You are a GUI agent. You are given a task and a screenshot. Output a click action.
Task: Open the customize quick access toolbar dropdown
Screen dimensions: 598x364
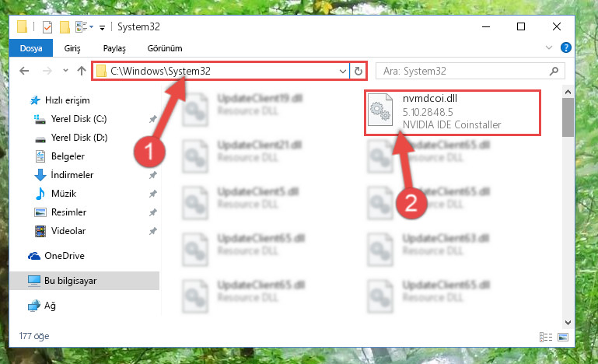102,27
